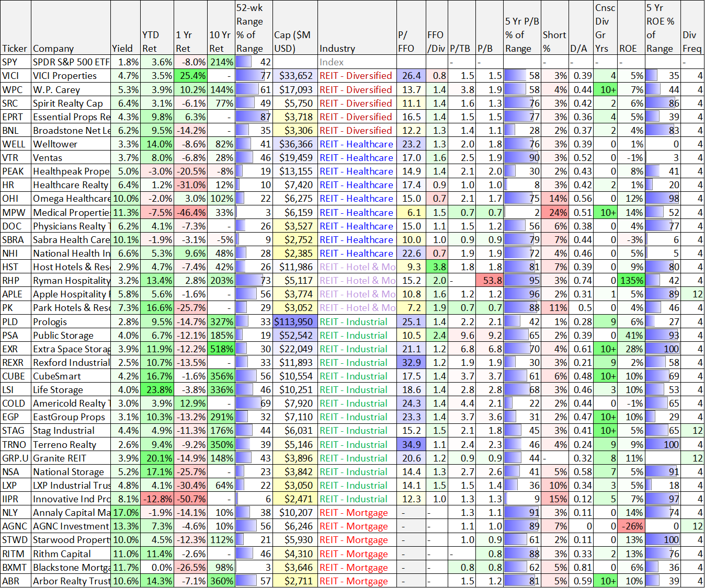Click the -26% ROE cell for AGNC
The width and height of the screenshot is (705, 588).
pos(631,526)
